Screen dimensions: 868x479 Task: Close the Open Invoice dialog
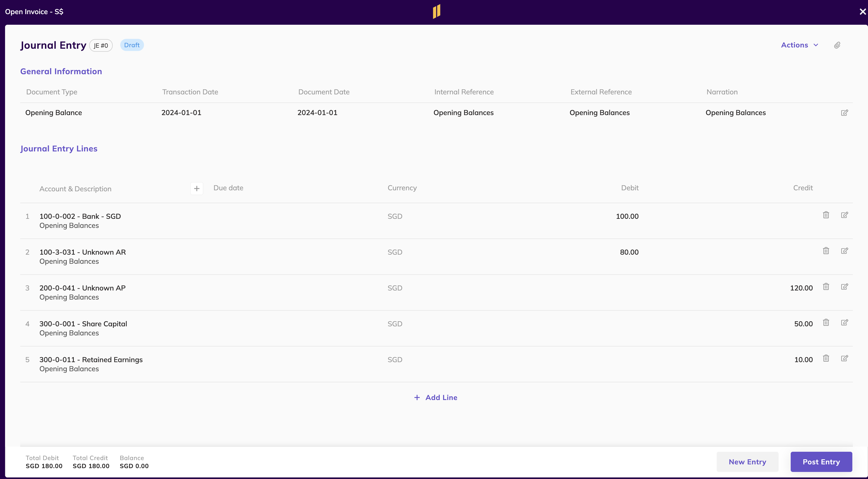863,12
